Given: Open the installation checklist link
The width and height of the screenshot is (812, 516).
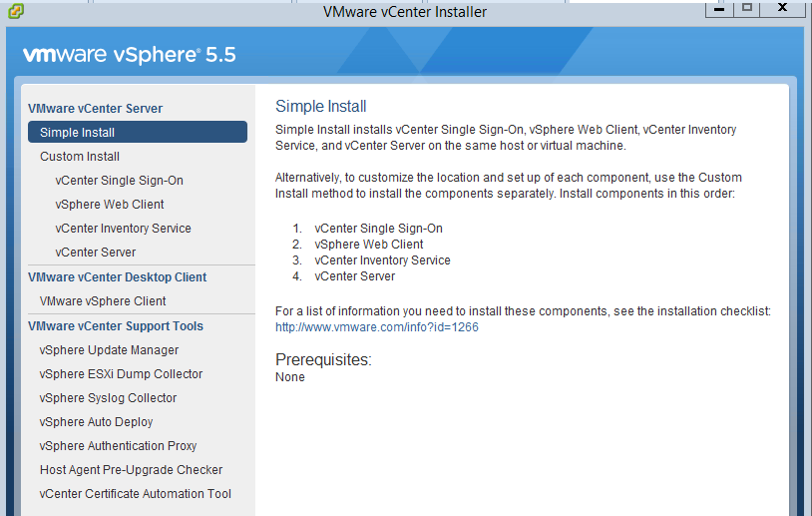Looking at the screenshot, I should click(x=376, y=327).
